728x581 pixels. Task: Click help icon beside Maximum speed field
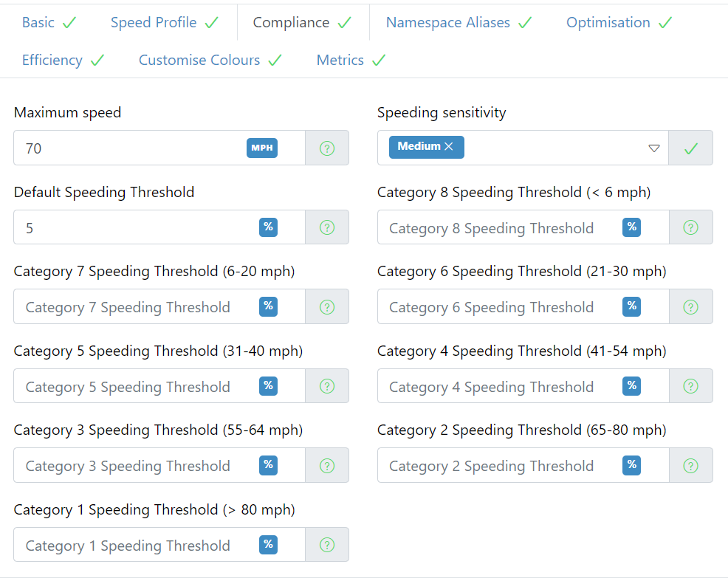[327, 148]
